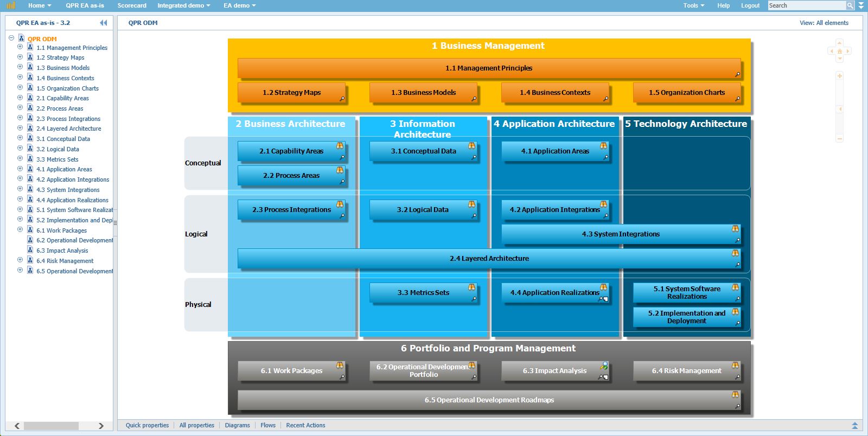Open the Tools dropdown menu
Image resolution: width=868 pixels, height=436 pixels.
tap(693, 5)
